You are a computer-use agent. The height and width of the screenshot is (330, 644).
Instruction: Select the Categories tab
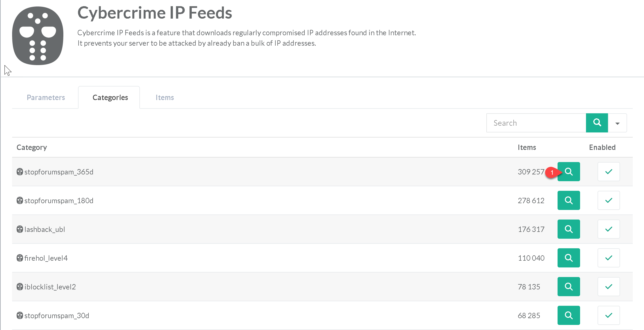(x=110, y=98)
